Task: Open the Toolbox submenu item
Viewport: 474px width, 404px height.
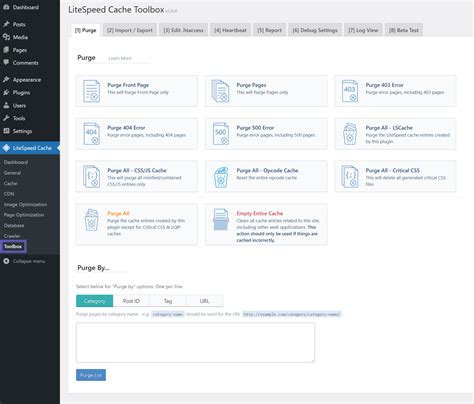Action: coord(13,246)
